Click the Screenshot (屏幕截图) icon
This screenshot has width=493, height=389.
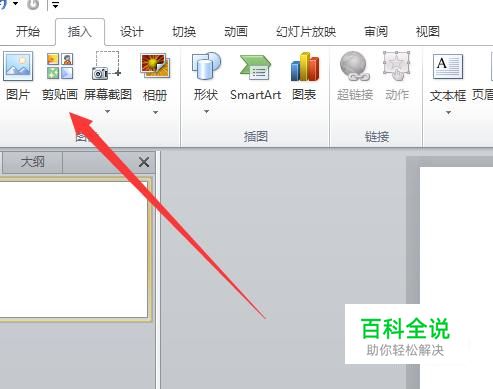107,66
